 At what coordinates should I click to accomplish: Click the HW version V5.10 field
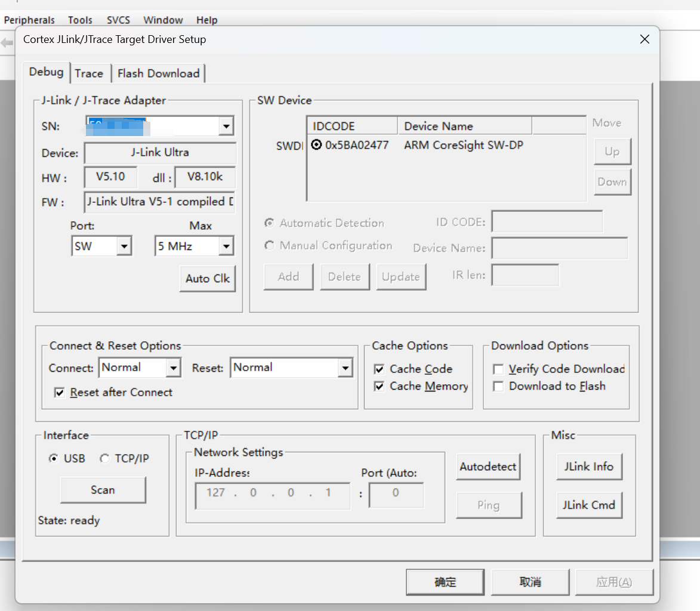click(x=110, y=177)
